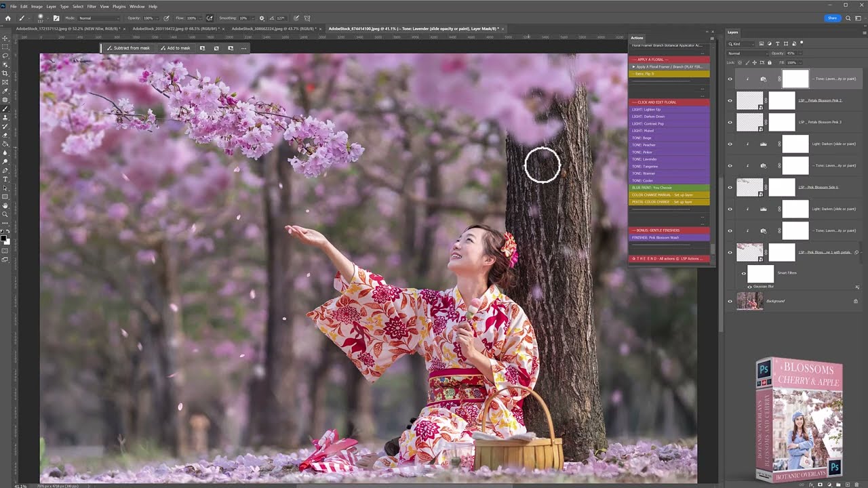Select top Tone: Lavender layer mask thumbnail

click(x=795, y=79)
